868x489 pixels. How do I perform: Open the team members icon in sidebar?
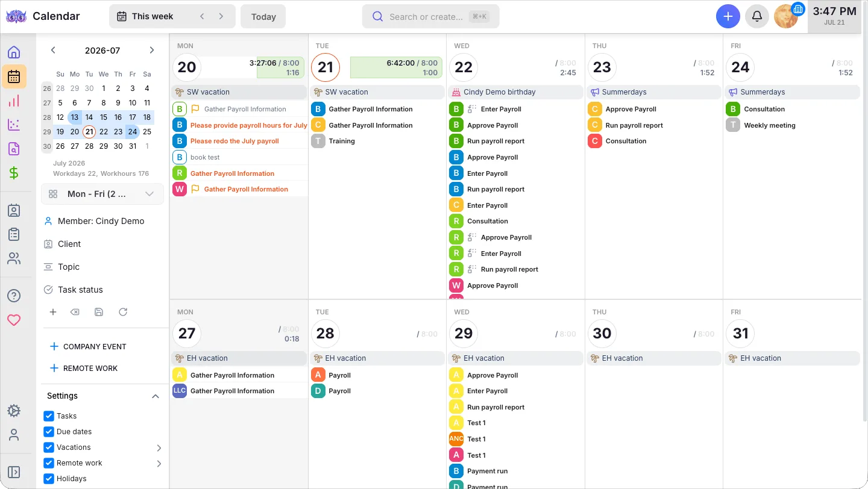[x=14, y=258]
